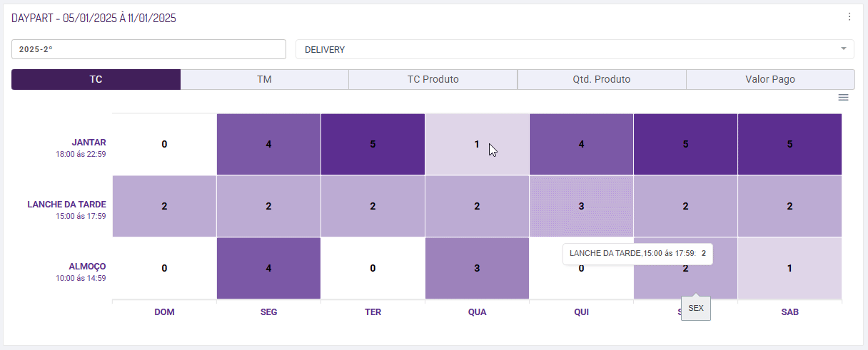Expand the DELIVERY dropdown arrow

coord(843,48)
